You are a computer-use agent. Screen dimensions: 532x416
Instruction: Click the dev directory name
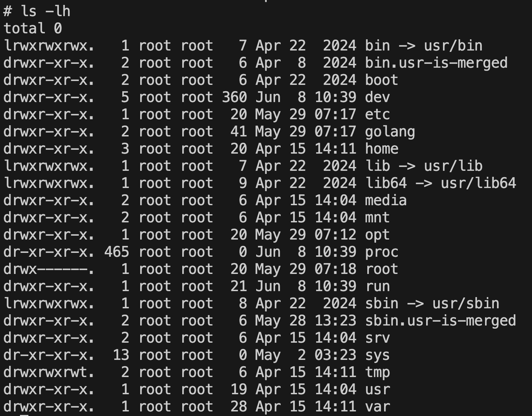click(377, 97)
